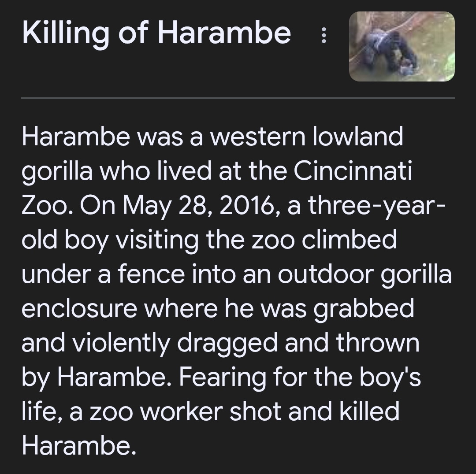Tap the word "gorilla" before "who lived"
476x474 pixels.
pos(59,172)
